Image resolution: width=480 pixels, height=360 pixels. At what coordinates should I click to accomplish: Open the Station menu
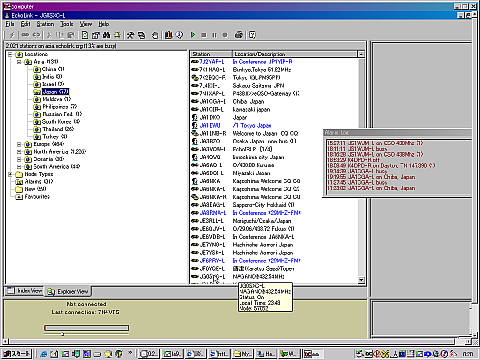(45, 24)
